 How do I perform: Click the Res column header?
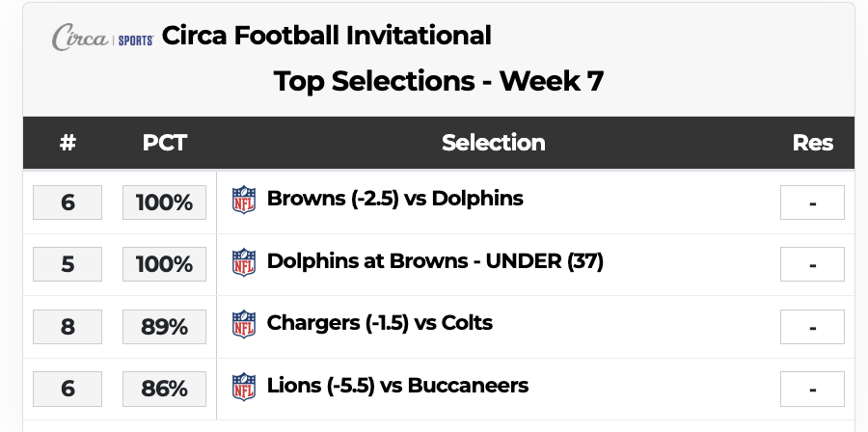[812, 143]
